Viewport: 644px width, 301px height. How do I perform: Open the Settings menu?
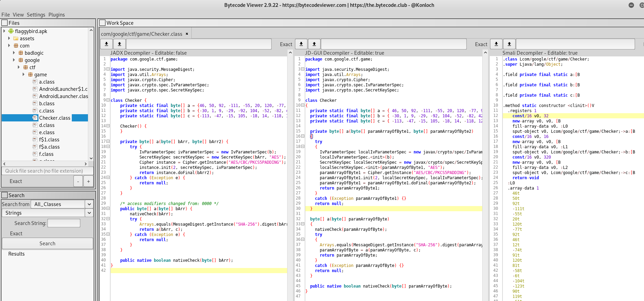tap(36, 15)
